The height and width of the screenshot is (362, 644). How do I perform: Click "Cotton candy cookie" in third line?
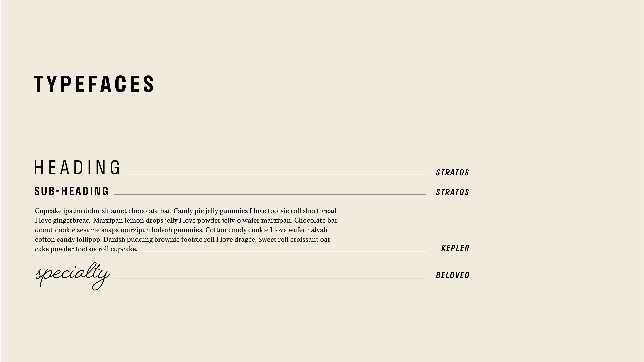237,230
